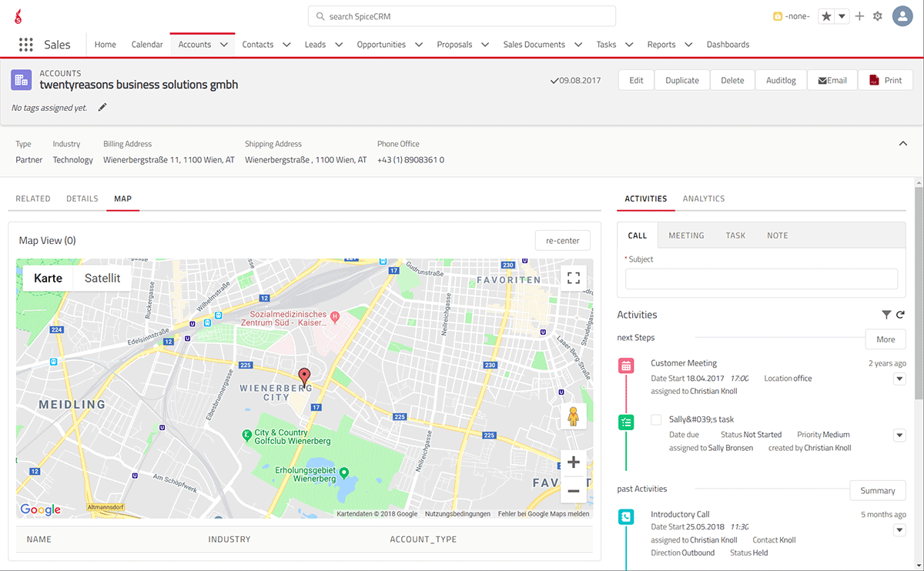Select the Street View pegman
Screen dimensions: 924x571
[x=574, y=416]
